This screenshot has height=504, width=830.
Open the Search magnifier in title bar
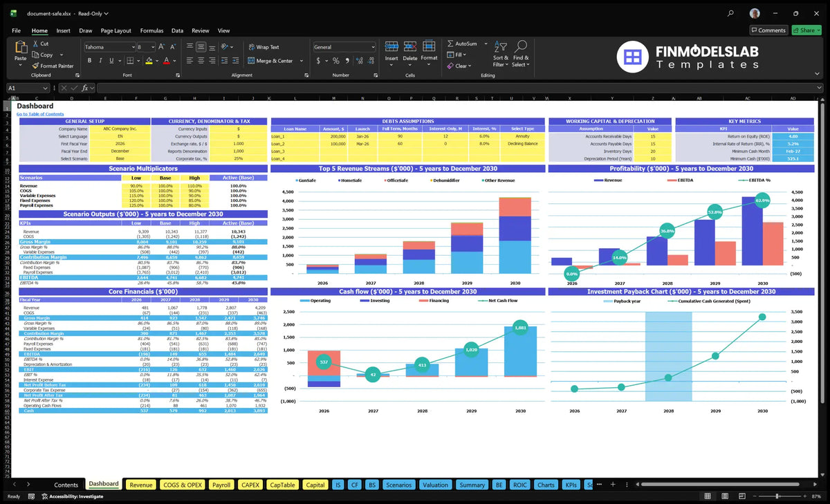tap(731, 13)
